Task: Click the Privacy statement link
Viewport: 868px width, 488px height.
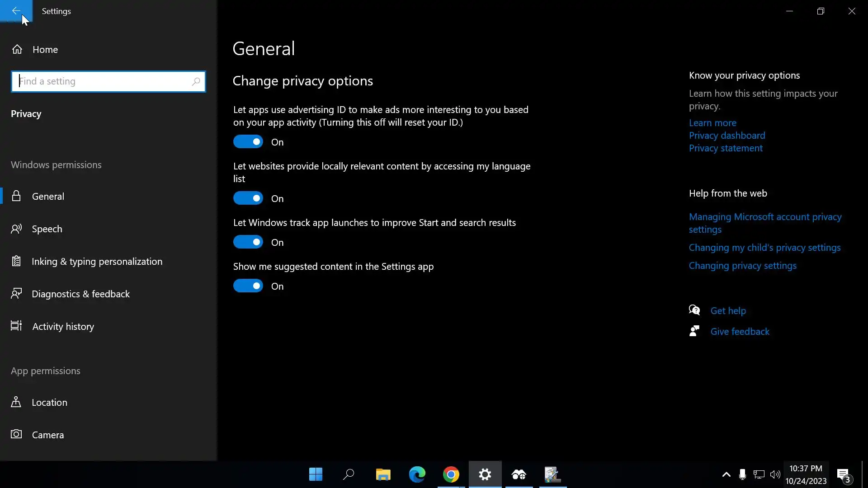Action: click(x=726, y=148)
